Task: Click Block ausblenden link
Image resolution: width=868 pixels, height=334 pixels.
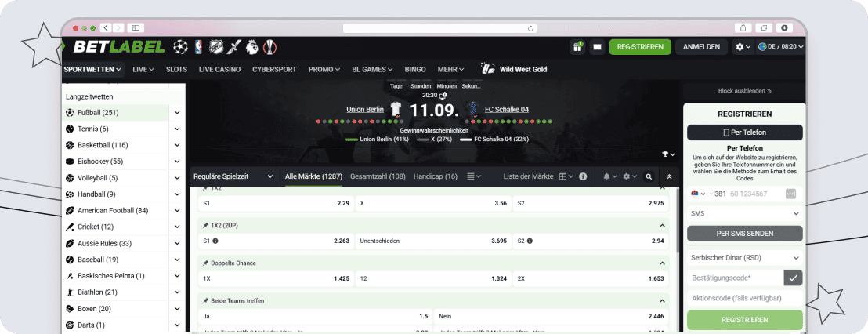Action: click(744, 91)
